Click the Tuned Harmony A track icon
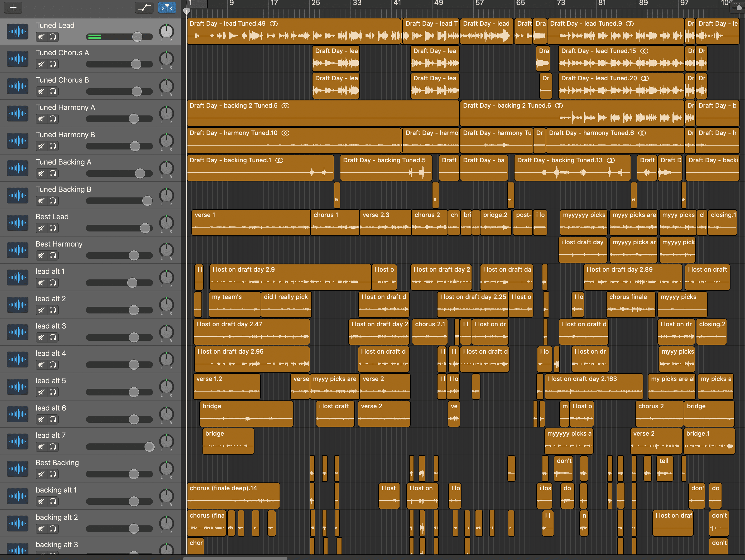The image size is (745, 560). (18, 114)
